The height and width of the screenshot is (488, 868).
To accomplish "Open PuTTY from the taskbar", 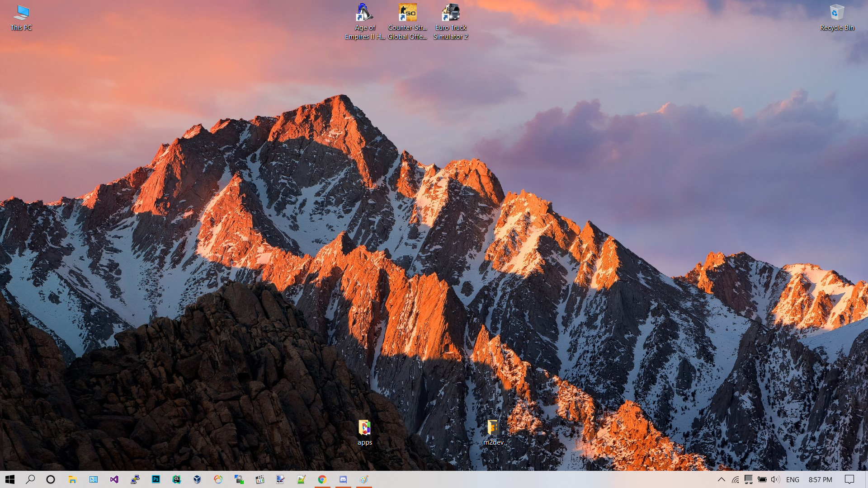I will pos(135,479).
